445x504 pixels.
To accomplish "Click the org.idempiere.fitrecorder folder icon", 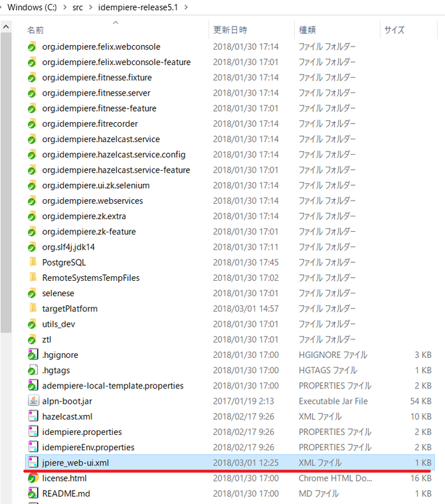I will click(x=32, y=124).
